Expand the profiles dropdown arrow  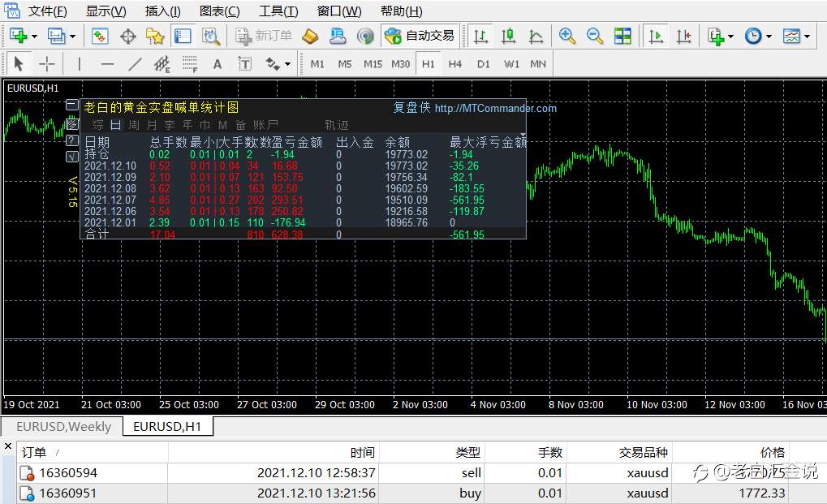point(72,37)
